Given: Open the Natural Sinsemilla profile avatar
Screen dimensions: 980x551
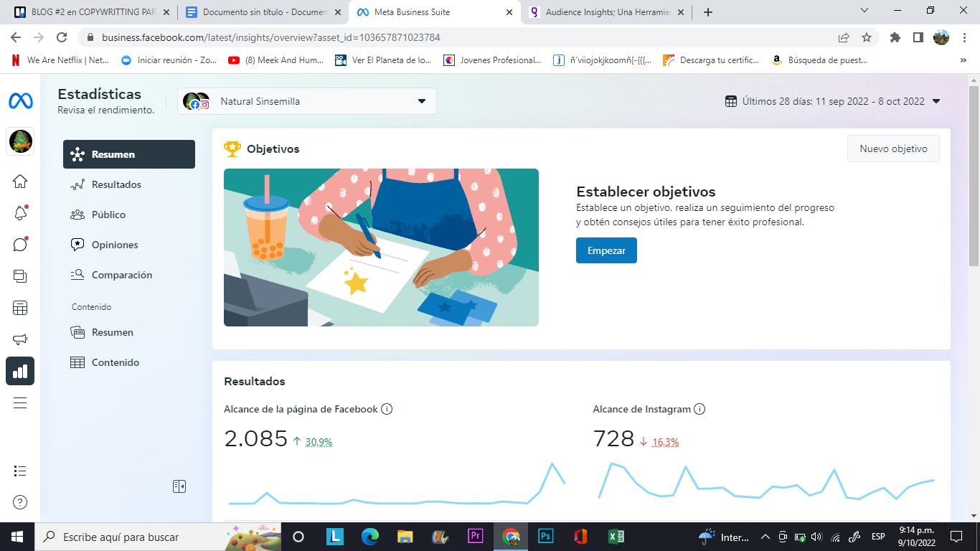Looking at the screenshot, I should [x=20, y=141].
